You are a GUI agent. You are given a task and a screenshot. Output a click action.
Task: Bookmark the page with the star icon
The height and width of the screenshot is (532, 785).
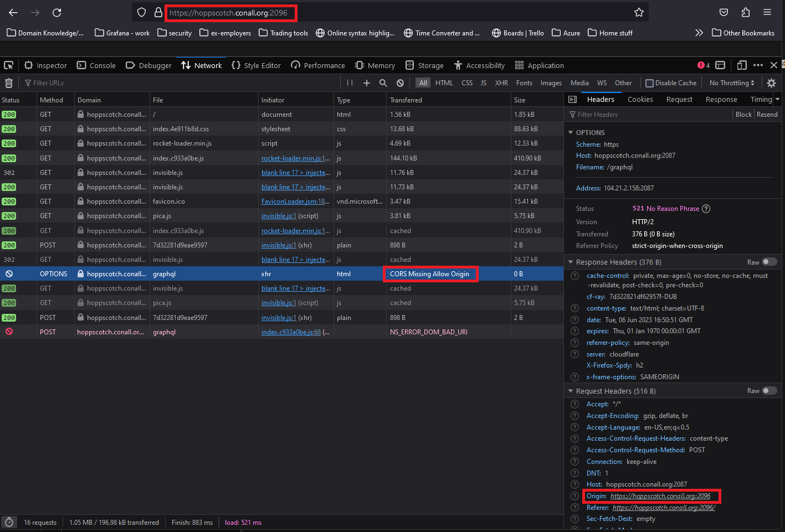point(639,12)
